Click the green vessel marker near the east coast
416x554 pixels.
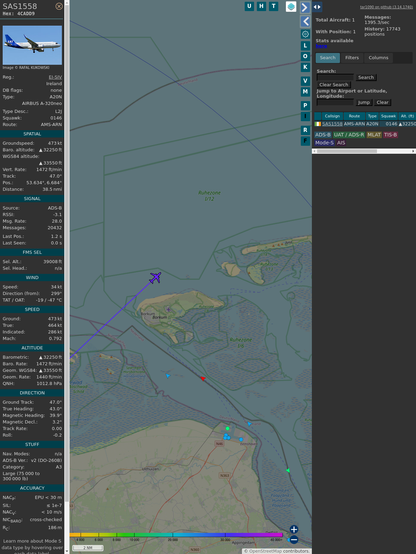coord(288,470)
